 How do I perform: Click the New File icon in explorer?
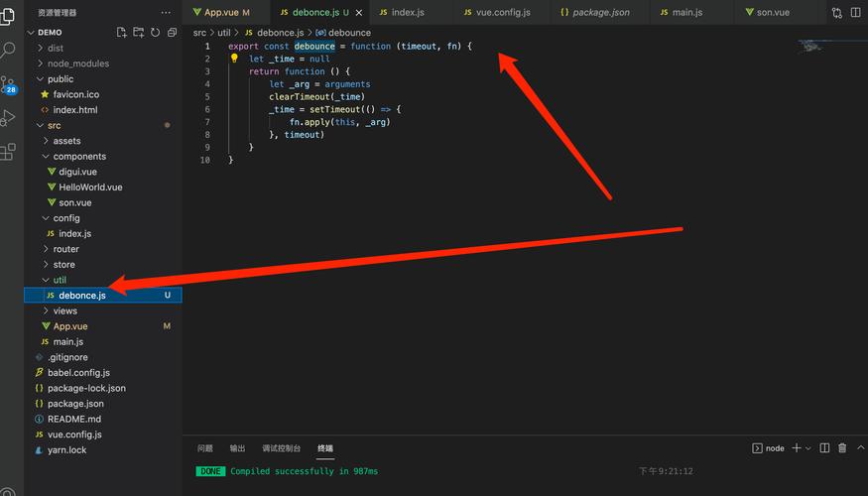(x=121, y=32)
